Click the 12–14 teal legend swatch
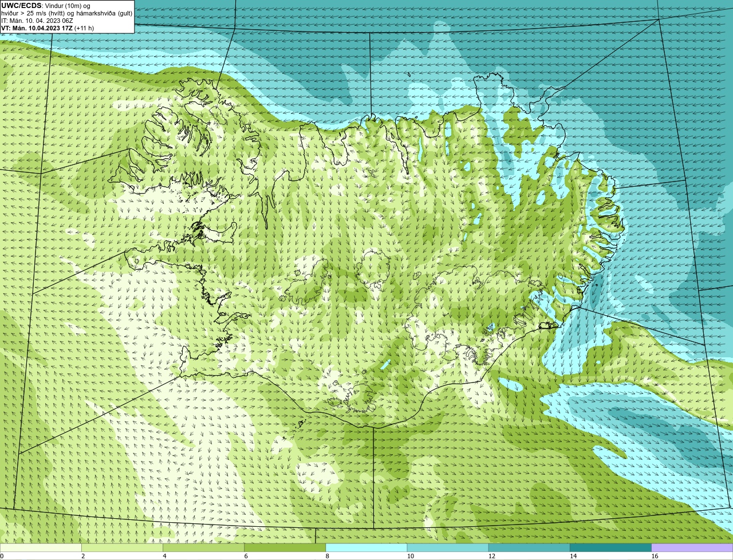 click(x=530, y=548)
